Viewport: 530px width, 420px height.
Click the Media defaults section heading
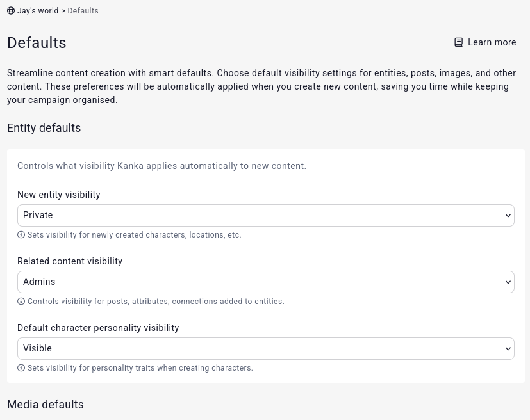(45, 405)
